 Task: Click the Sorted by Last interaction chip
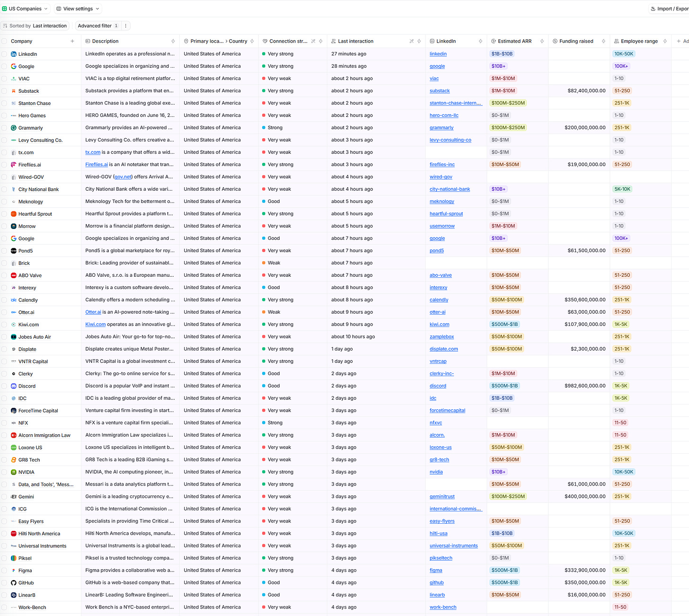(x=35, y=26)
